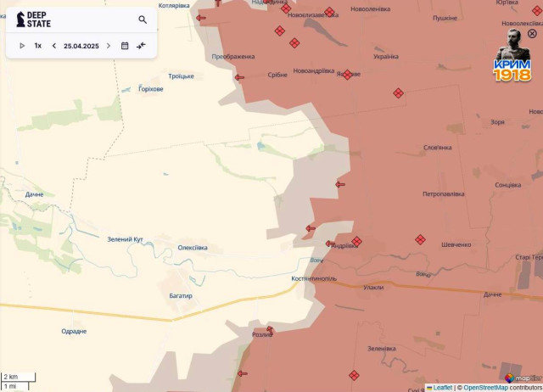Go to previous date with left chevron

click(54, 46)
